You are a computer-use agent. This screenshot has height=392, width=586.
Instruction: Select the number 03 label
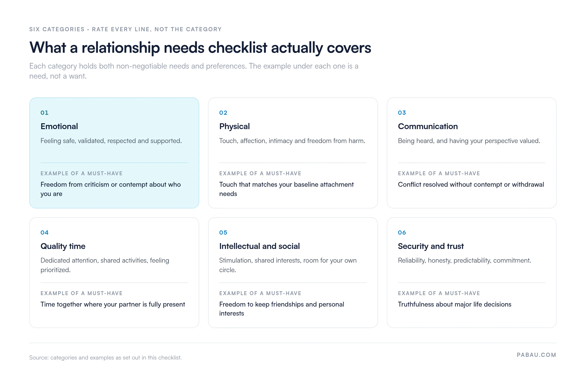[402, 113]
